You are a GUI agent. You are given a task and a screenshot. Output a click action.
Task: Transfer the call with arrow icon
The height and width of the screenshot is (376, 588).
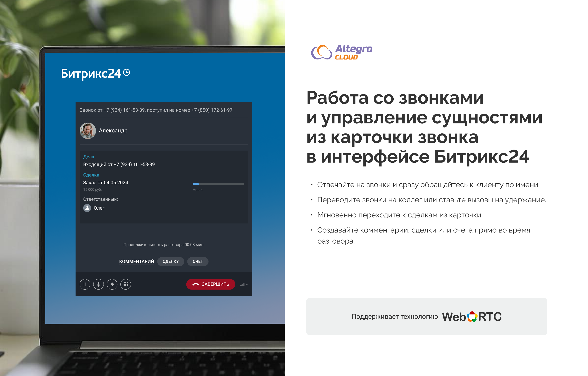(112, 284)
